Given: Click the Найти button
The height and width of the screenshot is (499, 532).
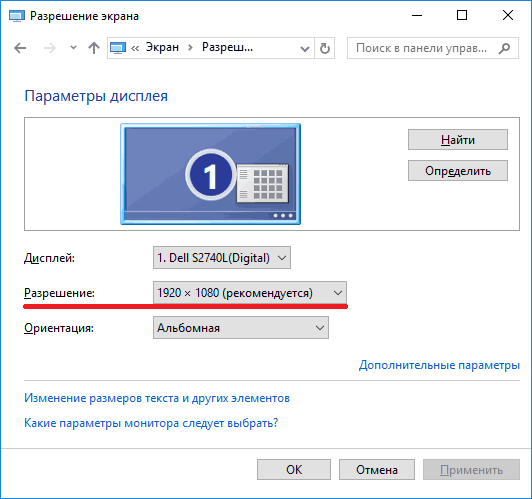Looking at the screenshot, I should tap(458, 139).
